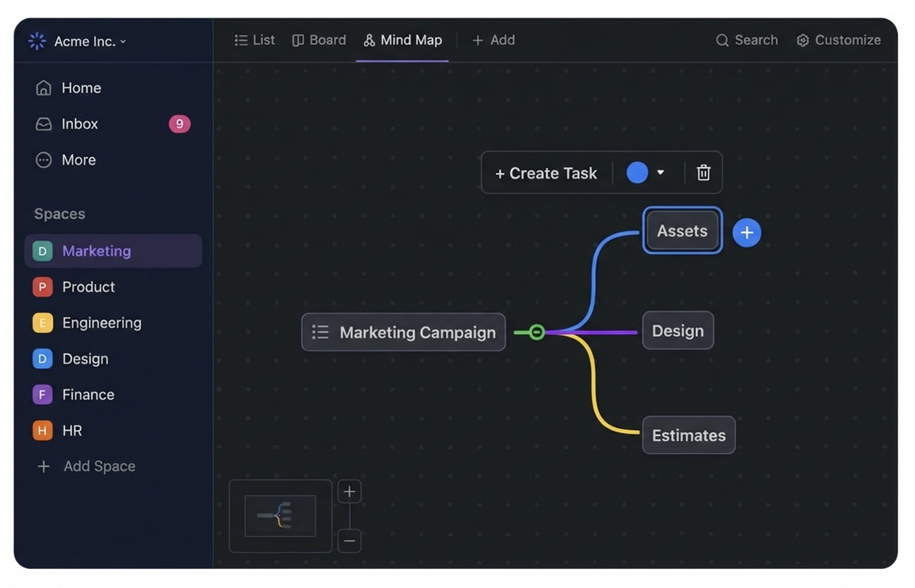Click the Create Task button
This screenshot has height=588, width=915.
pyautogui.click(x=546, y=173)
